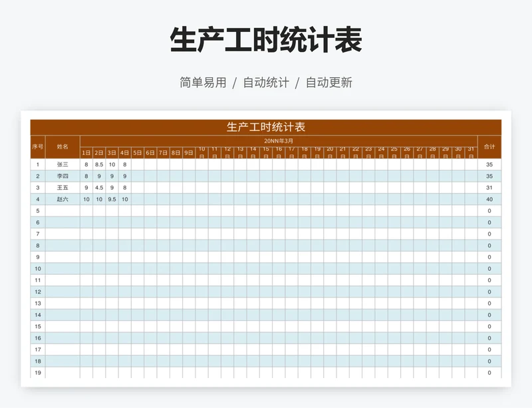Select the name cell 王五
The width and height of the screenshot is (532, 408).
click(63, 188)
